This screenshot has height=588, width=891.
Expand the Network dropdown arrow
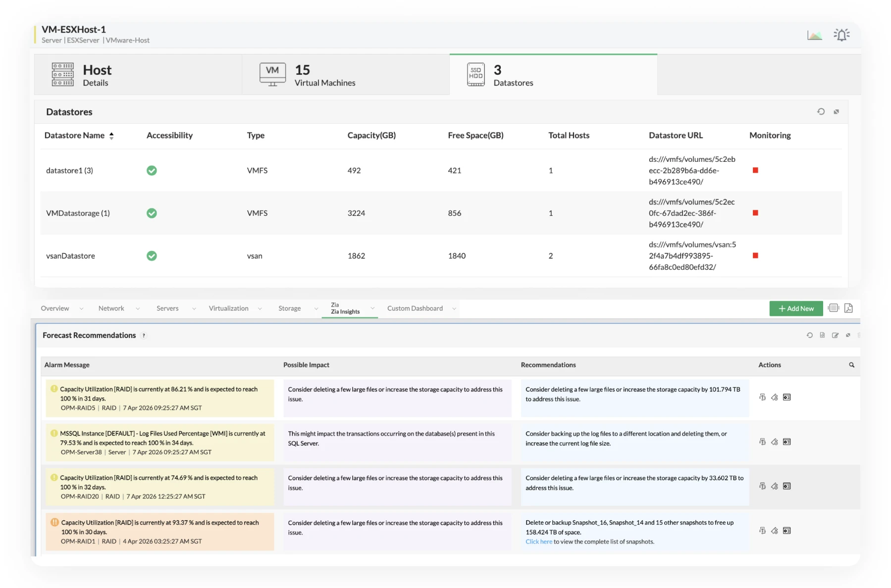[138, 308]
